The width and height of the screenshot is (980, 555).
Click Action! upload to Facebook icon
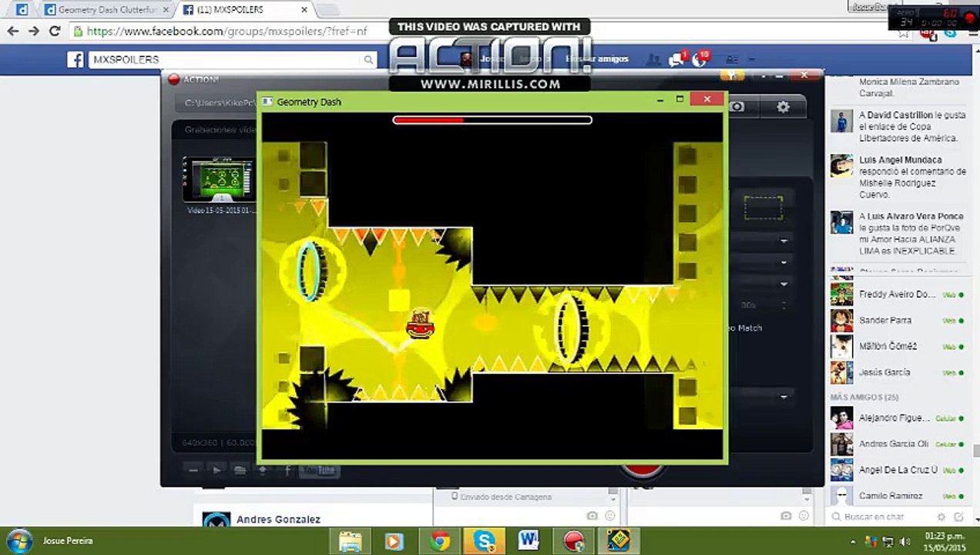click(287, 469)
